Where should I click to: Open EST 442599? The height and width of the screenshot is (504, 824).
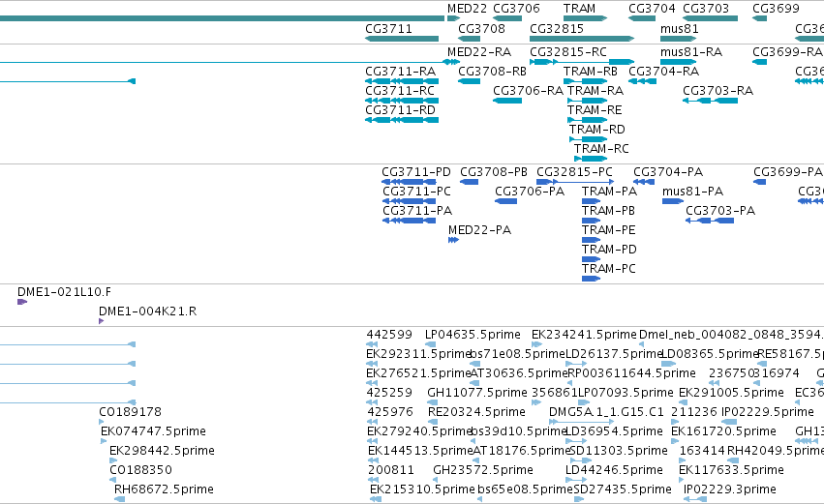(x=389, y=335)
